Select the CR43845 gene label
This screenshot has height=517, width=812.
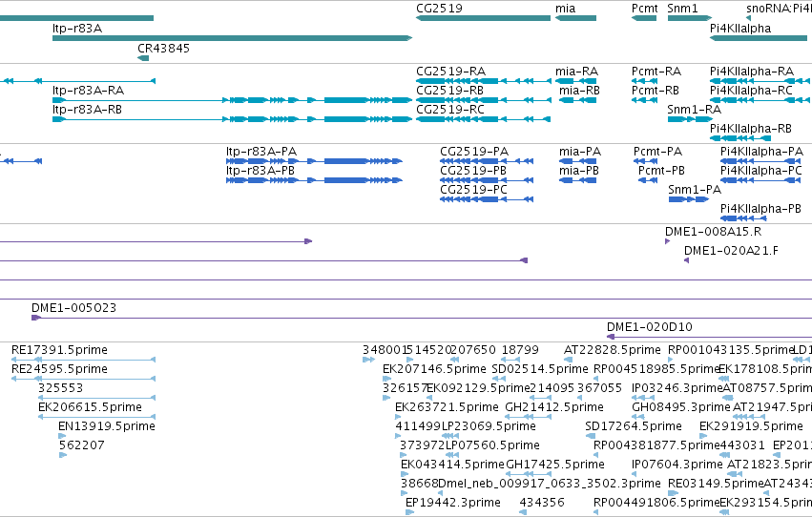(164, 48)
